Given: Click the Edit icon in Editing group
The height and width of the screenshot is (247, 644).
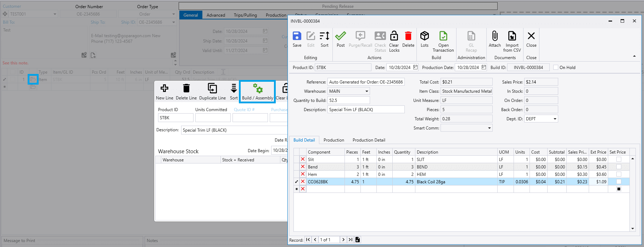Looking at the screenshot, I should [x=311, y=36].
